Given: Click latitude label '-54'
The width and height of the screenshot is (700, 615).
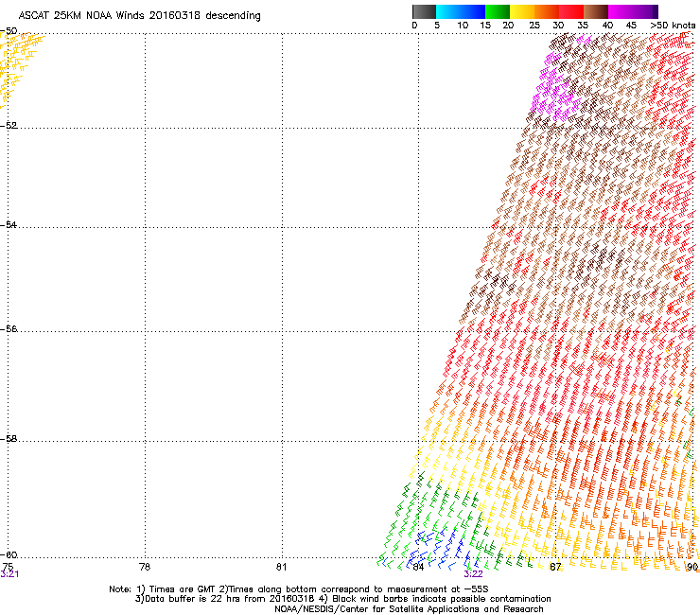Looking at the screenshot, I should click(x=9, y=224).
